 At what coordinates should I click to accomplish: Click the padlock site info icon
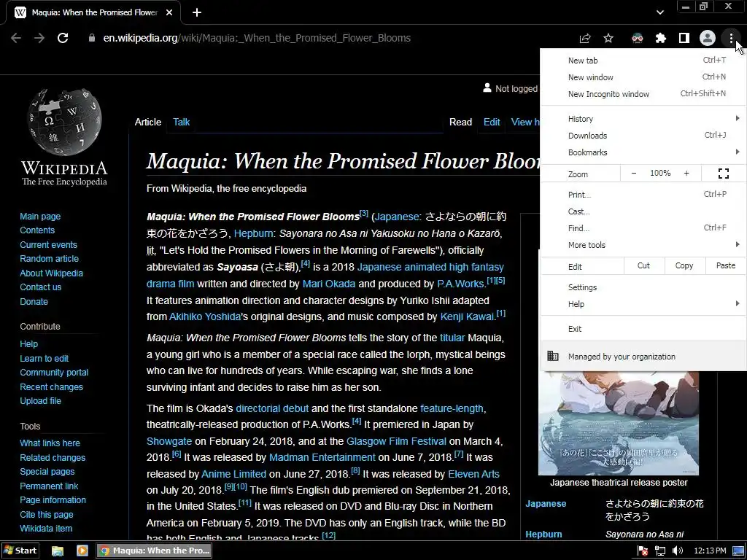(x=92, y=38)
